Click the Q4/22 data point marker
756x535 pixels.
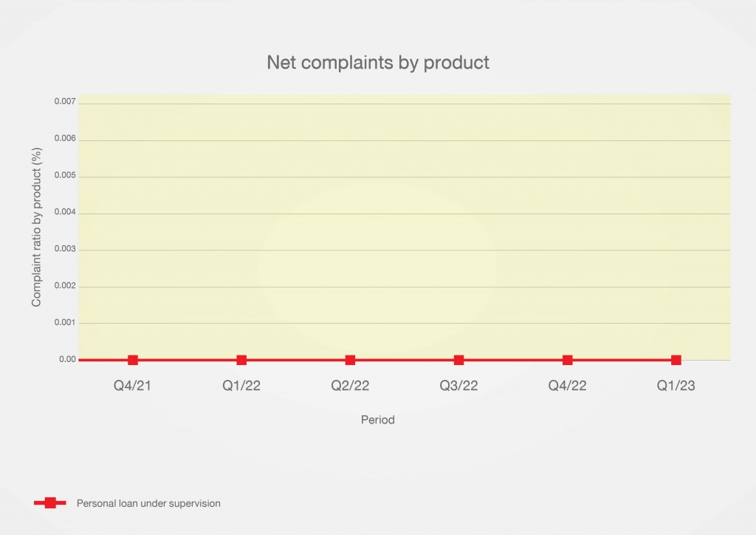[x=567, y=360]
